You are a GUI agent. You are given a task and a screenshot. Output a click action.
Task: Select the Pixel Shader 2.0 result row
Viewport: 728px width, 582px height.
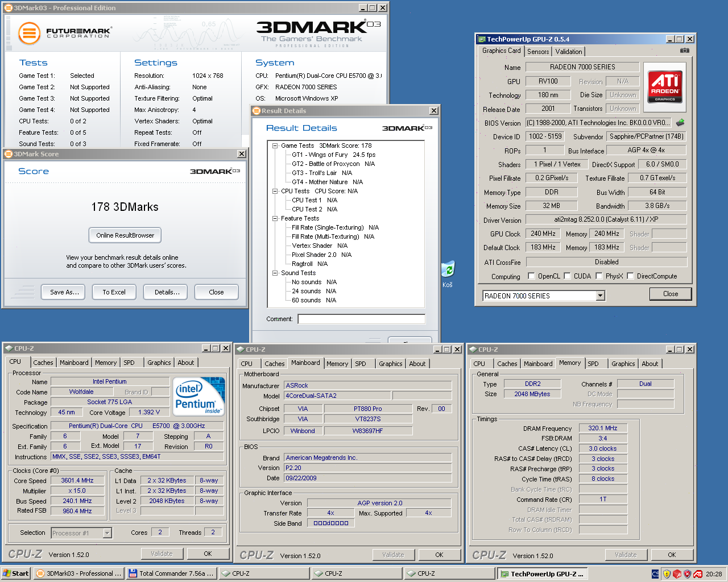click(321, 255)
